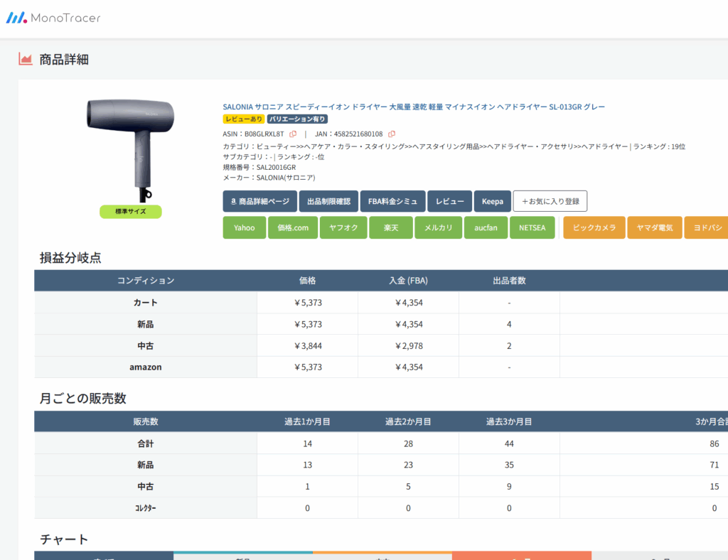Open the ヨドバシ button
The height and width of the screenshot is (560, 728).
(707, 228)
